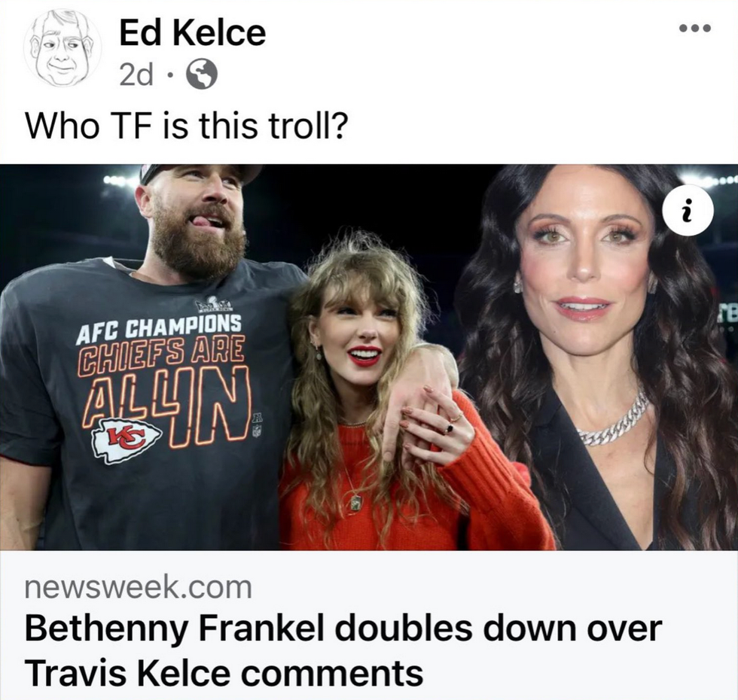This screenshot has height=700, width=738.
Task: Select the "Who TF is this troll?" post text
Action: (x=187, y=126)
